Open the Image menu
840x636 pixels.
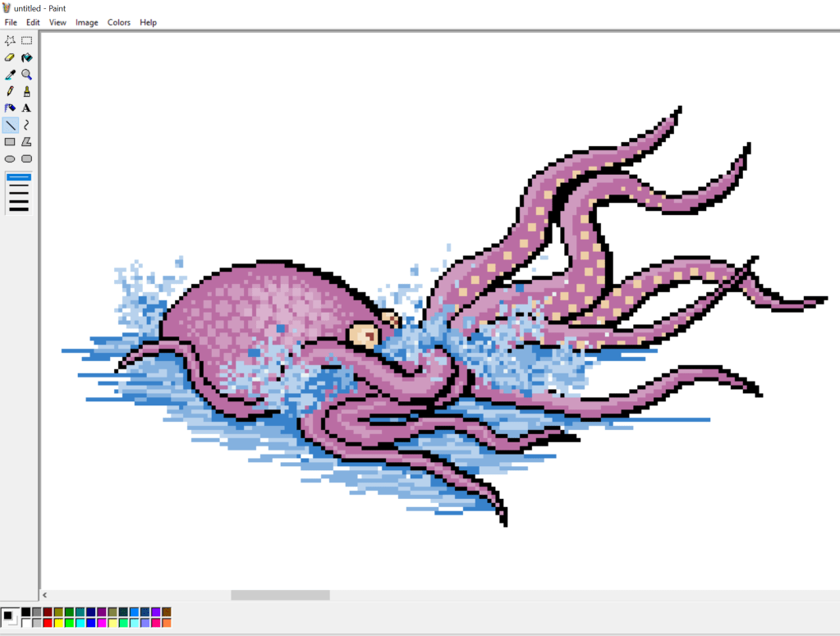click(87, 22)
